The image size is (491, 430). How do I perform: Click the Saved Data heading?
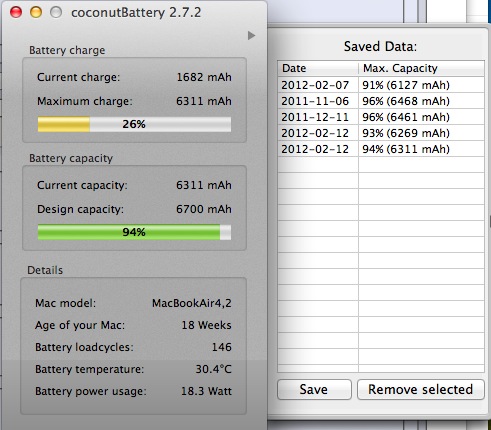click(x=380, y=46)
